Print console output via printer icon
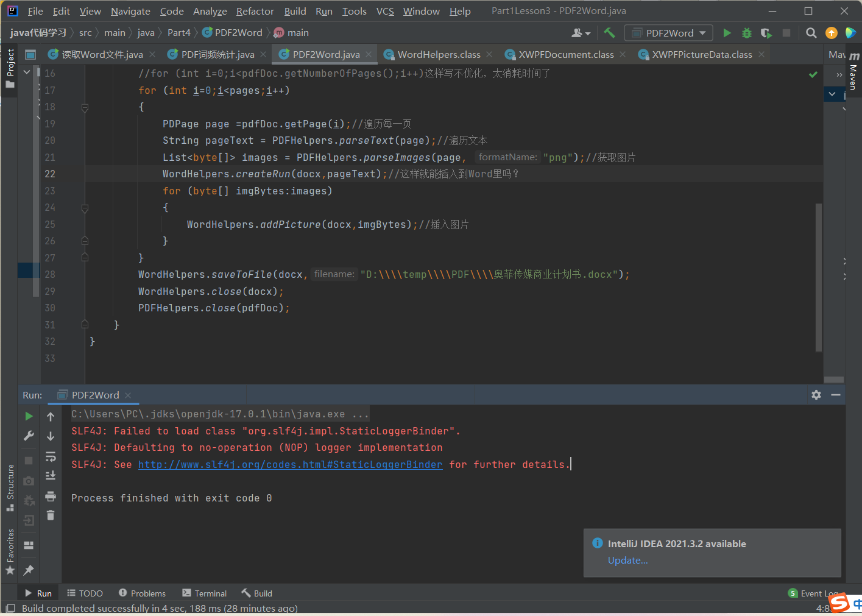The width and height of the screenshot is (862, 616). pyautogui.click(x=50, y=496)
